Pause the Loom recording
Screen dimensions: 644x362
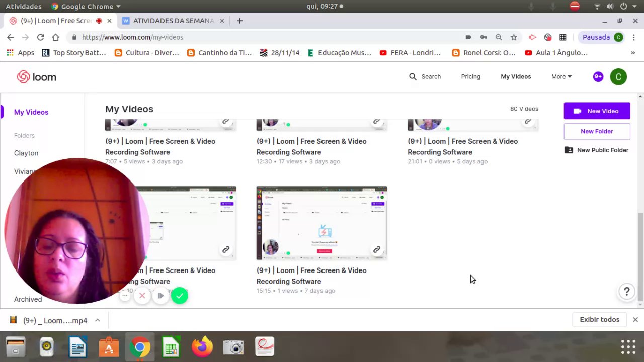pyautogui.click(x=160, y=296)
